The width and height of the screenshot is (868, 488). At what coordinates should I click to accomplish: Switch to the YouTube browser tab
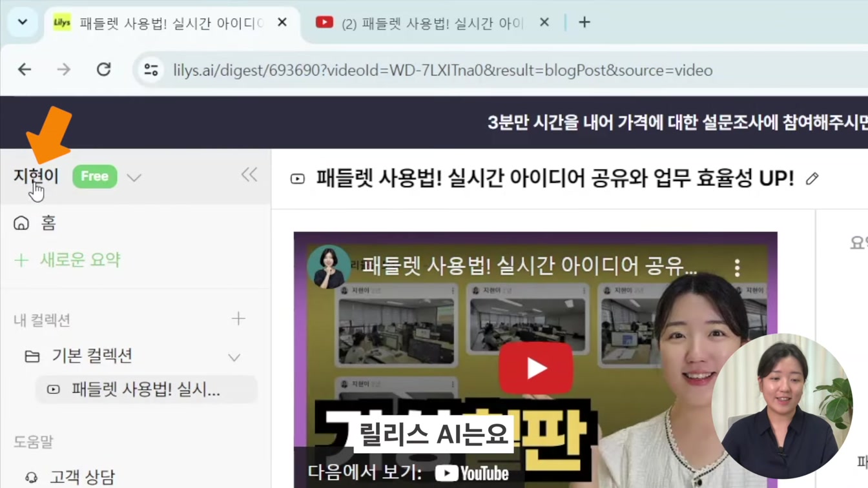coord(432,23)
